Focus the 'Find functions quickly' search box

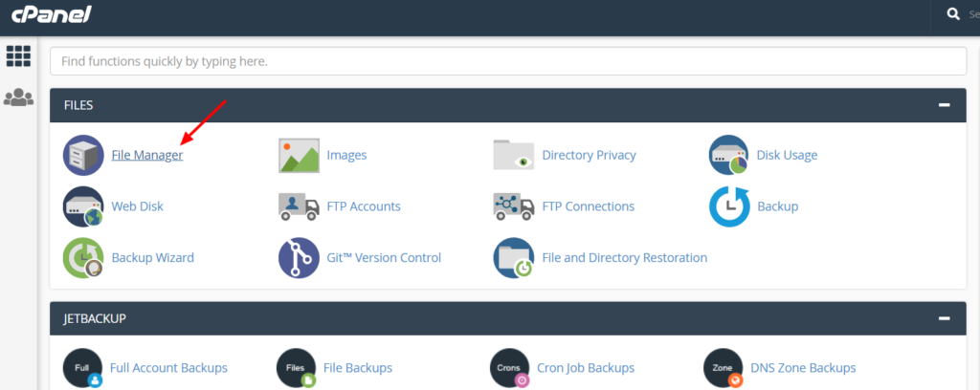tap(508, 62)
